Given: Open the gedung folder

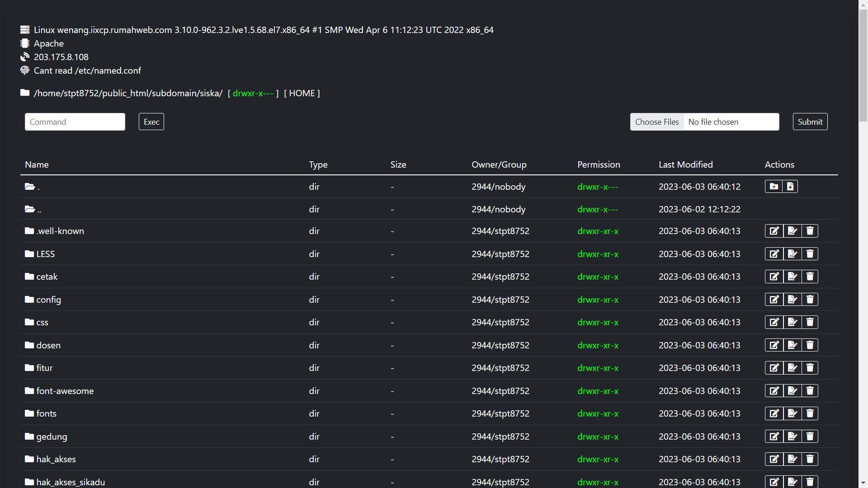Looking at the screenshot, I should point(52,436).
